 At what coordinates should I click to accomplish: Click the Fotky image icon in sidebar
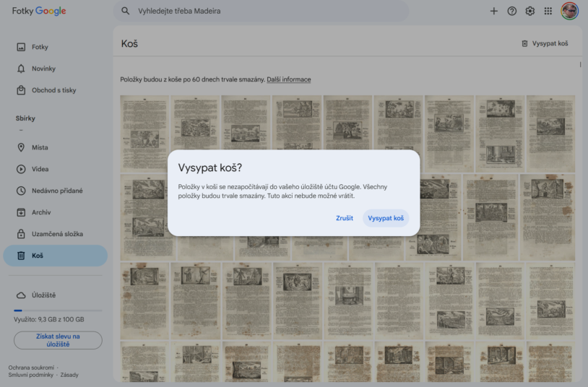(x=21, y=47)
